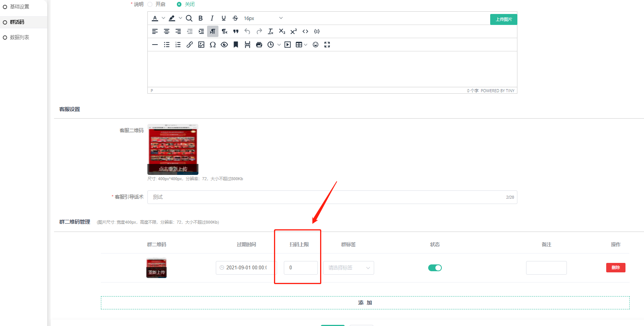The height and width of the screenshot is (326, 644).
Task: Align text left
Action: (155, 31)
